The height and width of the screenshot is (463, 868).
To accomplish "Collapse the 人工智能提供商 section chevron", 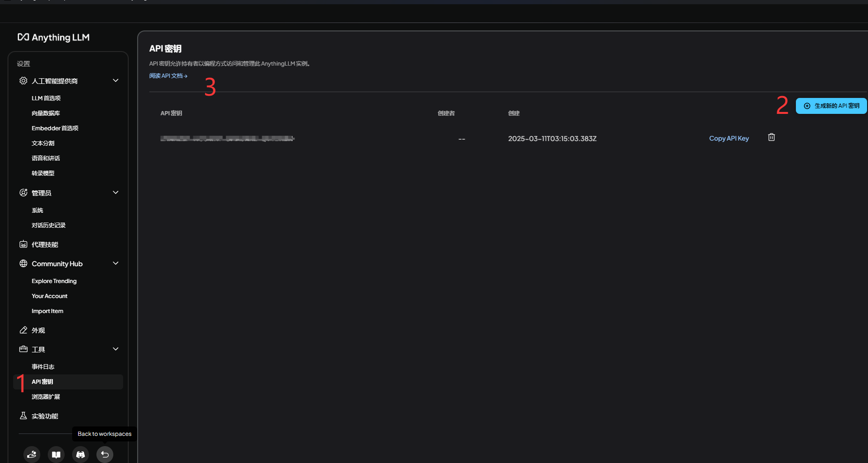I will click(x=116, y=81).
